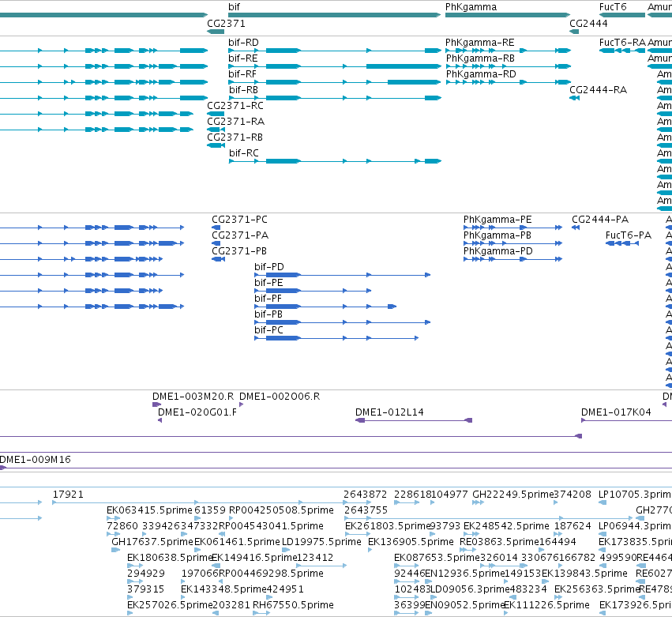This screenshot has width=672, height=617.
Task: Click EST EK111226.5prime
Action: (x=506, y=614)
